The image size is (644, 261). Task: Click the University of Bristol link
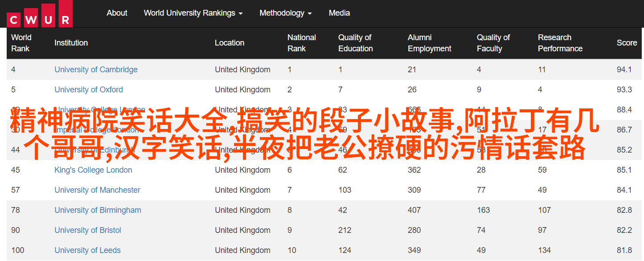[88, 230]
